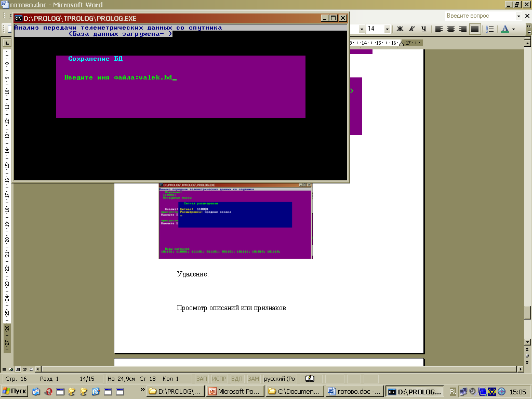Jump to next page browse button
532x399 pixels.
click(528, 362)
